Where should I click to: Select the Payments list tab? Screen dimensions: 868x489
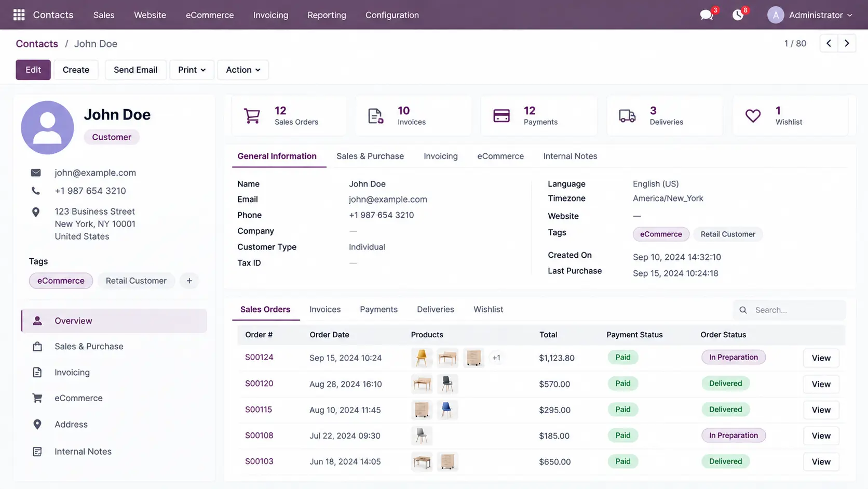tap(378, 309)
